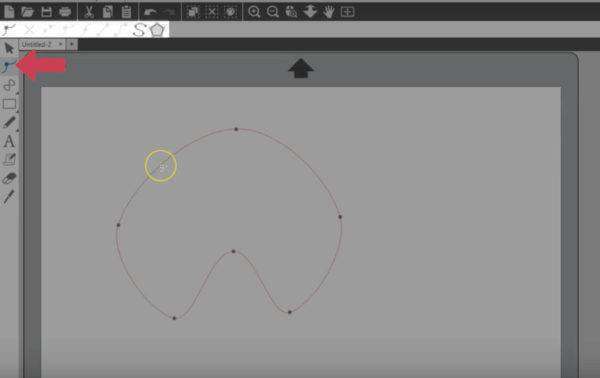
Task: Choose the line drawing tool
Action: (x=9, y=85)
